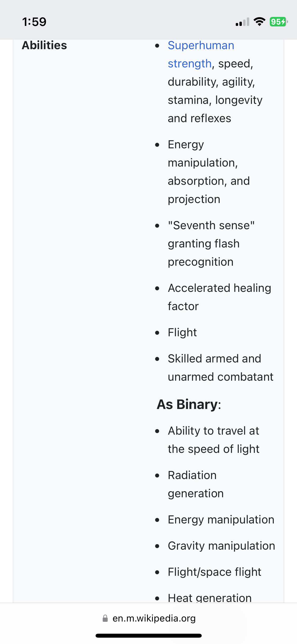Tap the lock icon beside the URL
This screenshot has width=297, height=644.
click(105, 618)
